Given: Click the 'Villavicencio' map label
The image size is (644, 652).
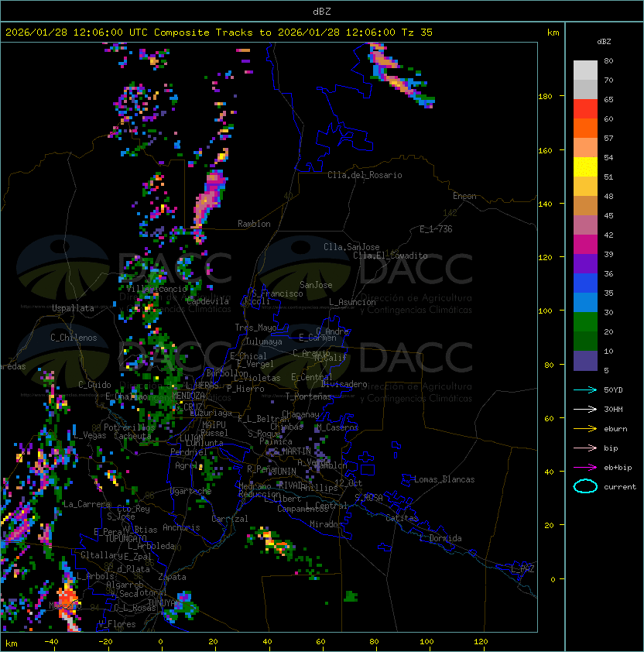Looking at the screenshot, I should tap(156, 289).
